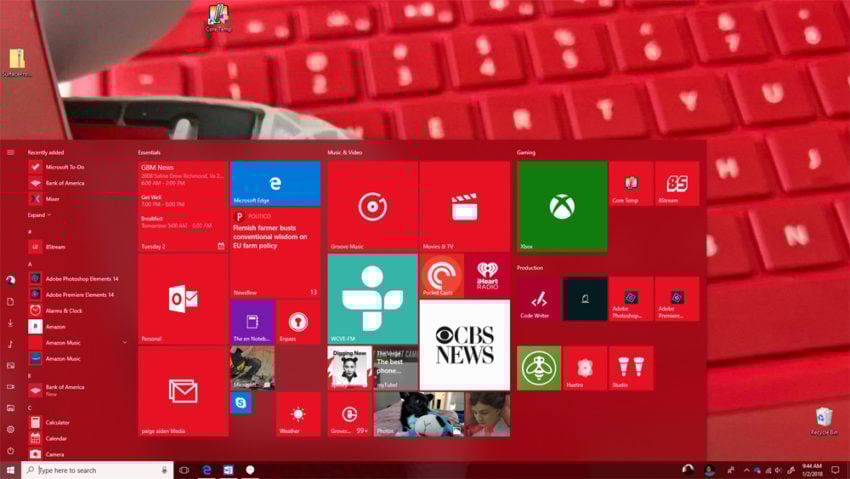Open Action Center notifications icon
The image size is (850, 479).
[835, 470]
